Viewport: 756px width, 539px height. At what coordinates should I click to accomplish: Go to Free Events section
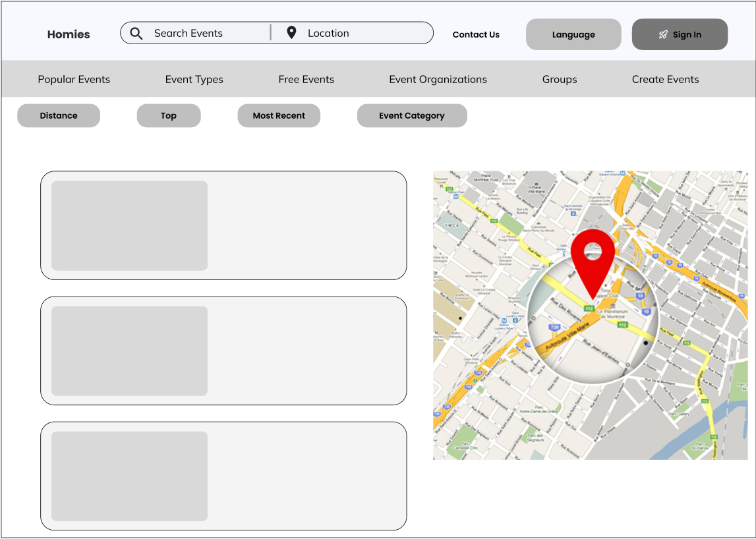click(306, 79)
